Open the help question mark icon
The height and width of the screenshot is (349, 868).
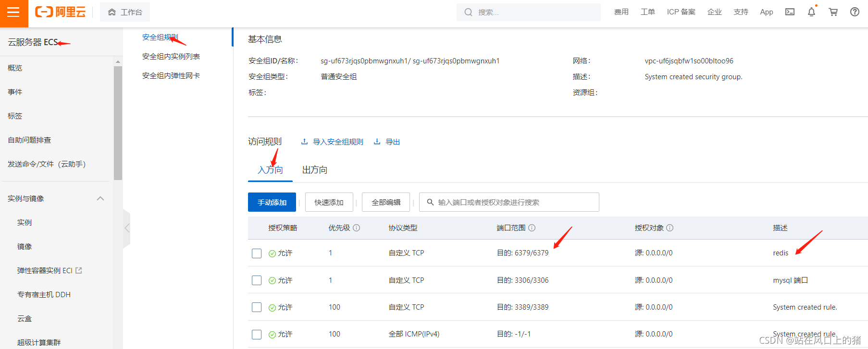click(855, 12)
